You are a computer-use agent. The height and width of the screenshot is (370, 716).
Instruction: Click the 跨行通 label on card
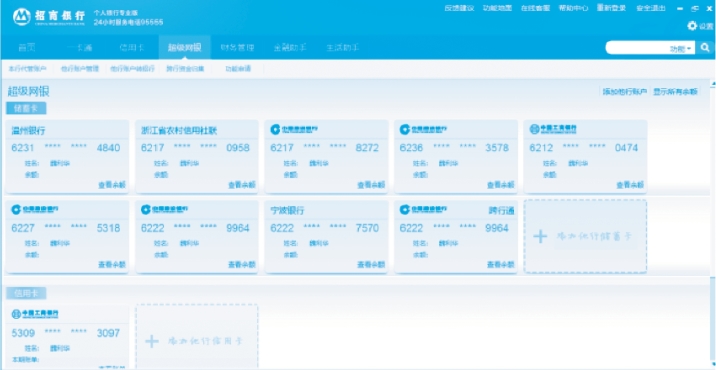(501, 211)
